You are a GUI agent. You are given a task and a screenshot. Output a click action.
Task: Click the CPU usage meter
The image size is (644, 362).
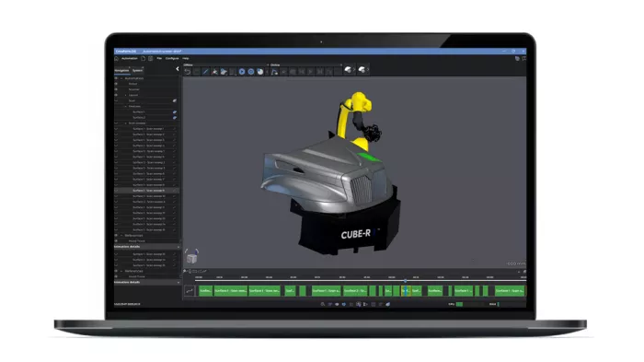466,304
